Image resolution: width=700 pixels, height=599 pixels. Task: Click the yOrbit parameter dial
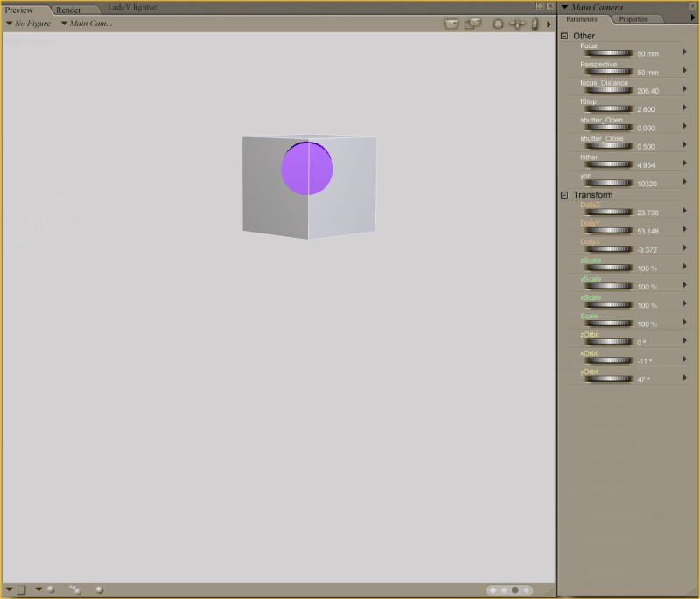tap(609, 379)
